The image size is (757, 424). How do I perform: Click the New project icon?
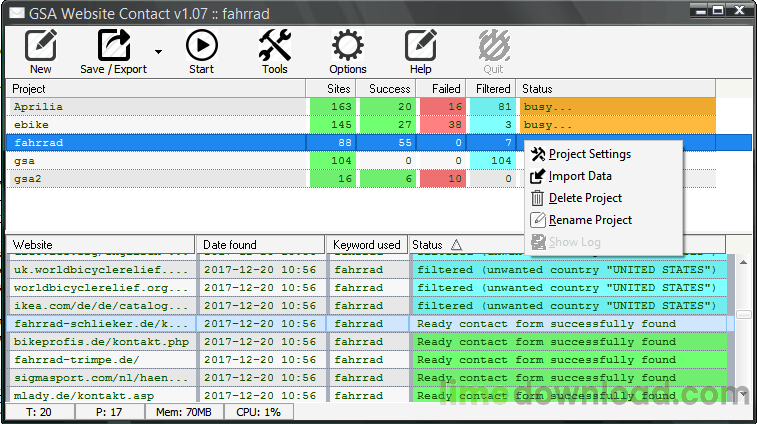point(41,46)
